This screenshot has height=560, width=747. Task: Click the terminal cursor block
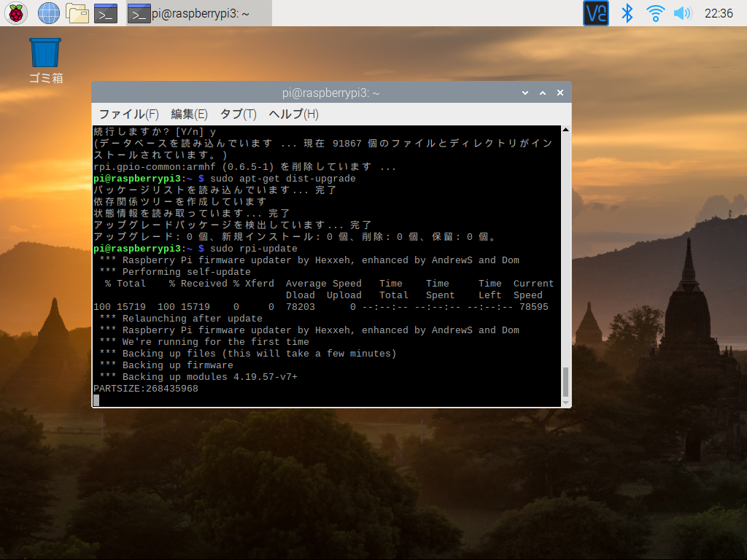point(96,400)
